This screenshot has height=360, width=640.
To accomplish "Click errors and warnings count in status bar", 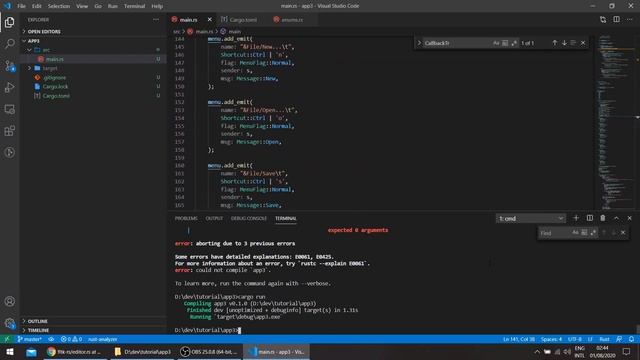I will point(71,339).
